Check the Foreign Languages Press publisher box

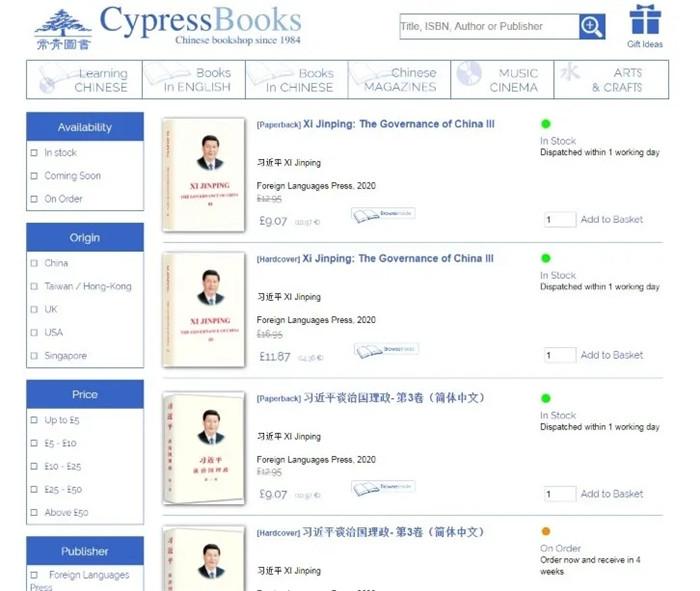(x=34, y=575)
